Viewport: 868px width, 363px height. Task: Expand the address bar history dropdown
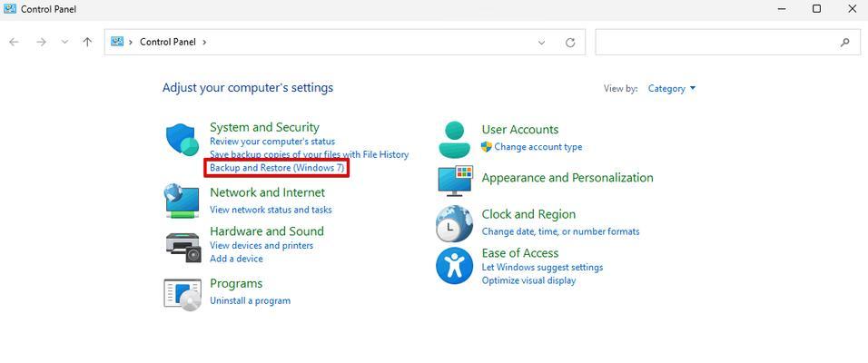click(542, 43)
